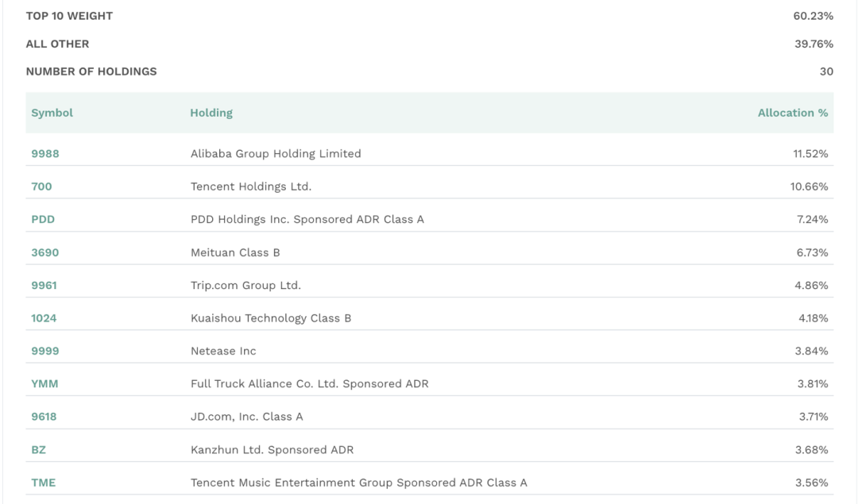Sort by the Symbol column header
Viewport: 858px width, 504px height.
pos(52,113)
